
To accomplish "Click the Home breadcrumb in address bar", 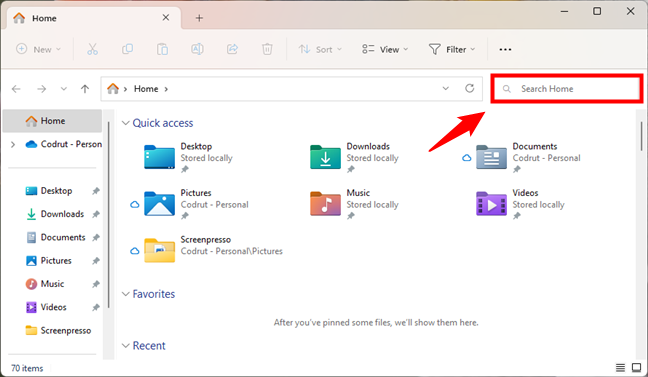I will pyautogui.click(x=146, y=89).
